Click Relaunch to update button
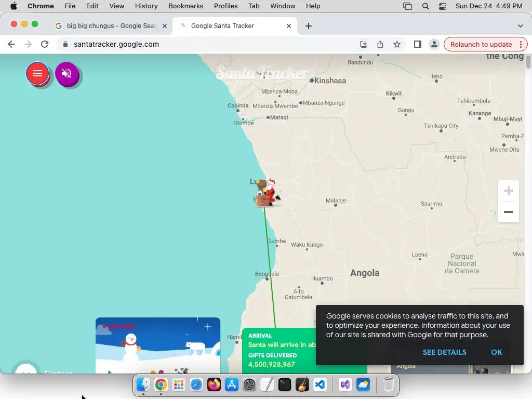 click(x=481, y=45)
